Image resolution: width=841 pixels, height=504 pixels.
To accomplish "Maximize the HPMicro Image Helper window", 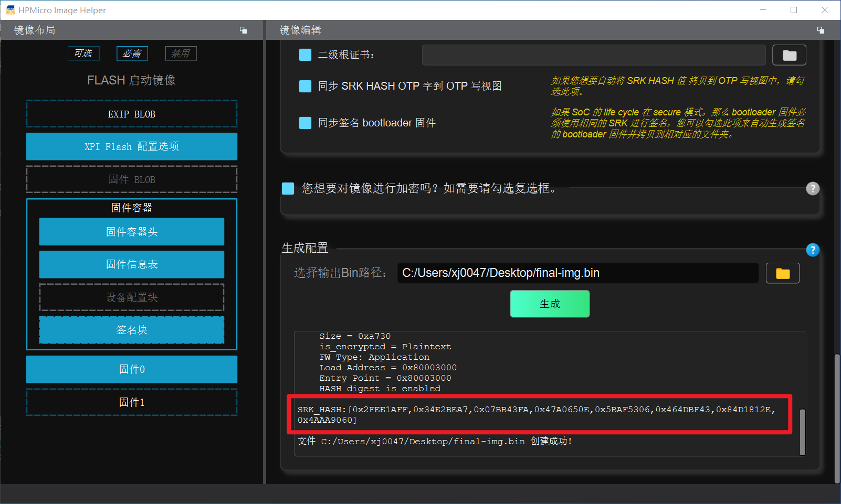I will pyautogui.click(x=794, y=10).
